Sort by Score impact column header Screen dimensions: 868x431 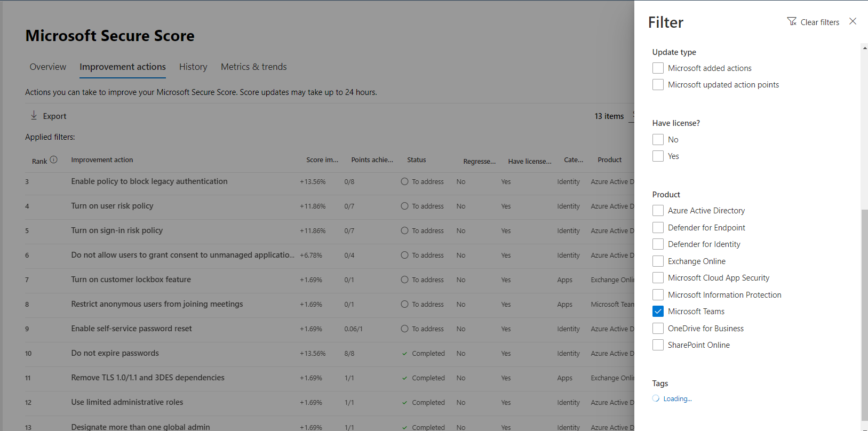pos(322,160)
